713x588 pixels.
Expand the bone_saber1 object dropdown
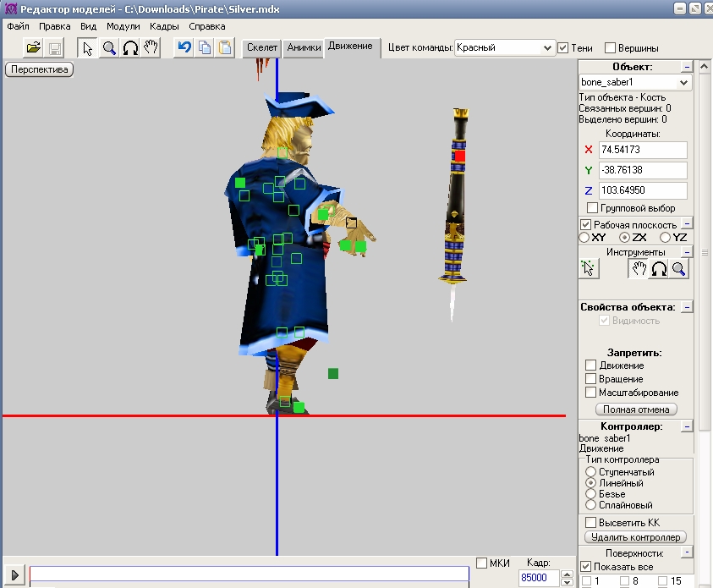point(684,82)
